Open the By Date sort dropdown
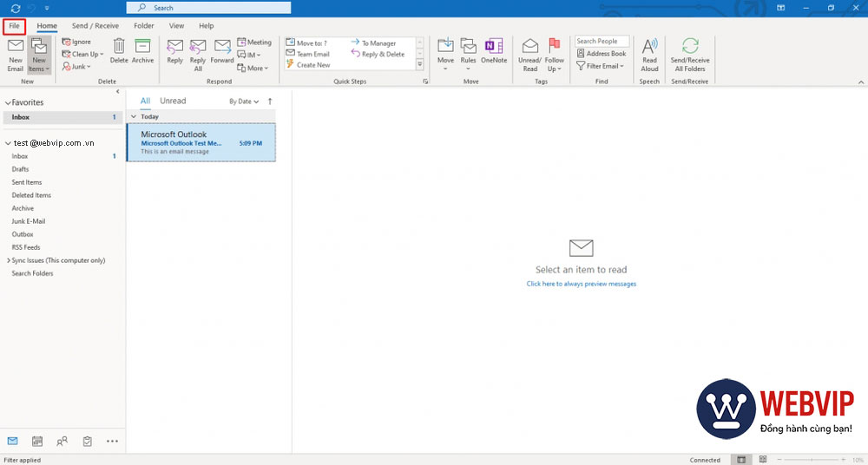The image size is (868, 465). (x=244, y=102)
